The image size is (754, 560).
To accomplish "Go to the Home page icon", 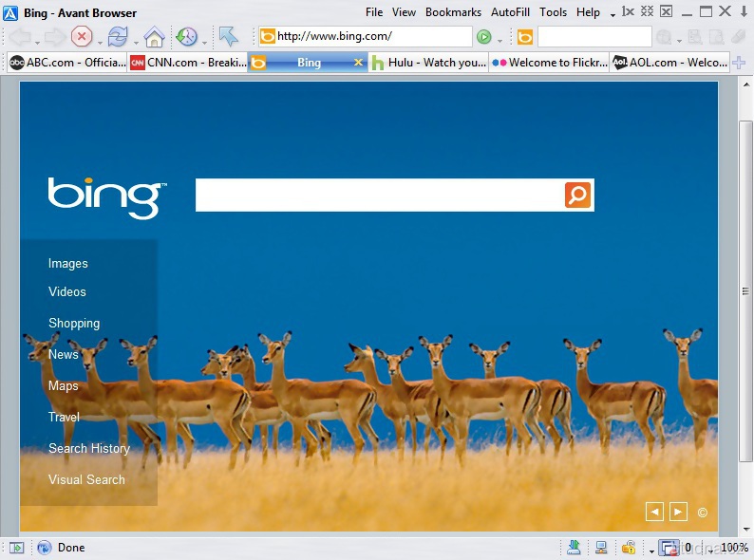I will point(155,36).
